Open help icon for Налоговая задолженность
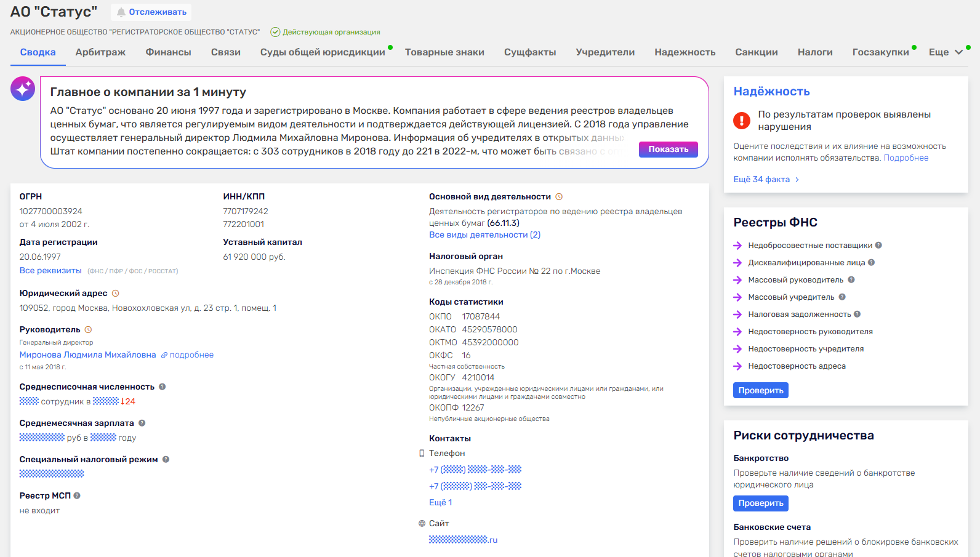This screenshot has height=557, width=980. [x=857, y=315]
